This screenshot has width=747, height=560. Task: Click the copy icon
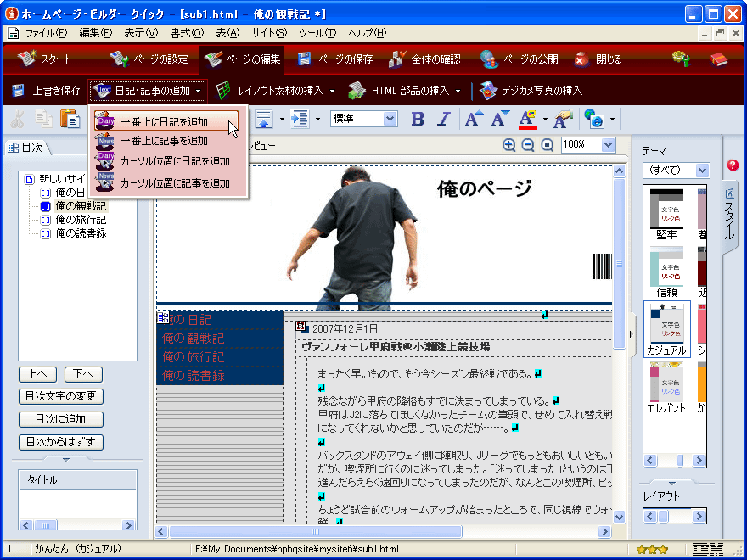click(44, 119)
